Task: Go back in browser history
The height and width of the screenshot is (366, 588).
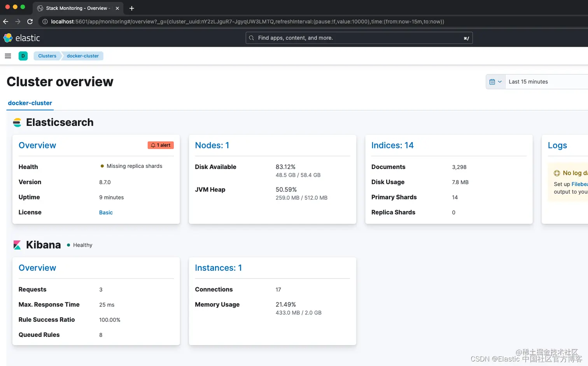Action: [x=5, y=21]
